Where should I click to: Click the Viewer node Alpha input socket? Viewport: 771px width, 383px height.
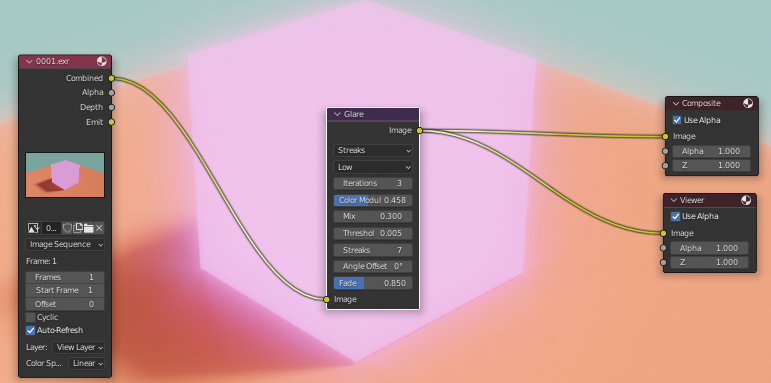663,248
